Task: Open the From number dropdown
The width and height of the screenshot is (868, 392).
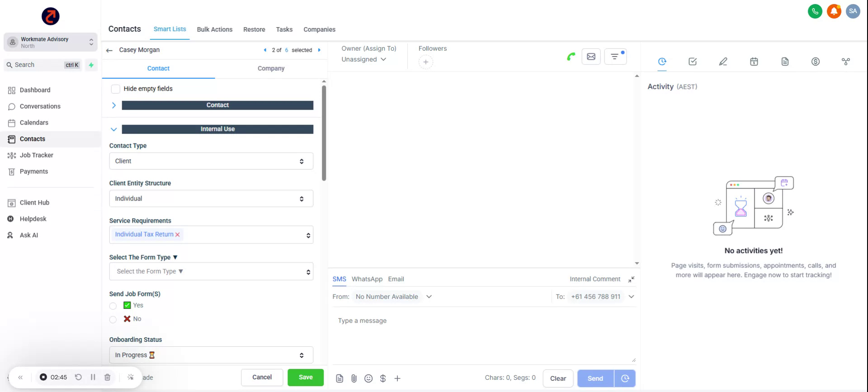Action: pos(393,297)
